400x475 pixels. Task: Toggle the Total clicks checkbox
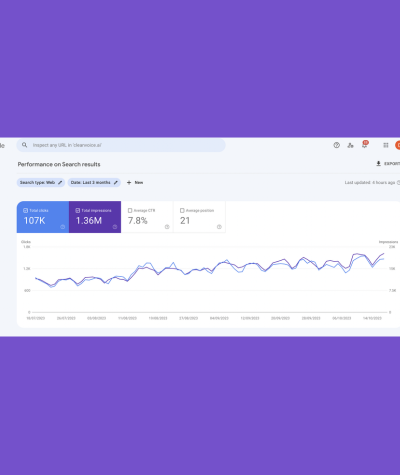(25, 210)
